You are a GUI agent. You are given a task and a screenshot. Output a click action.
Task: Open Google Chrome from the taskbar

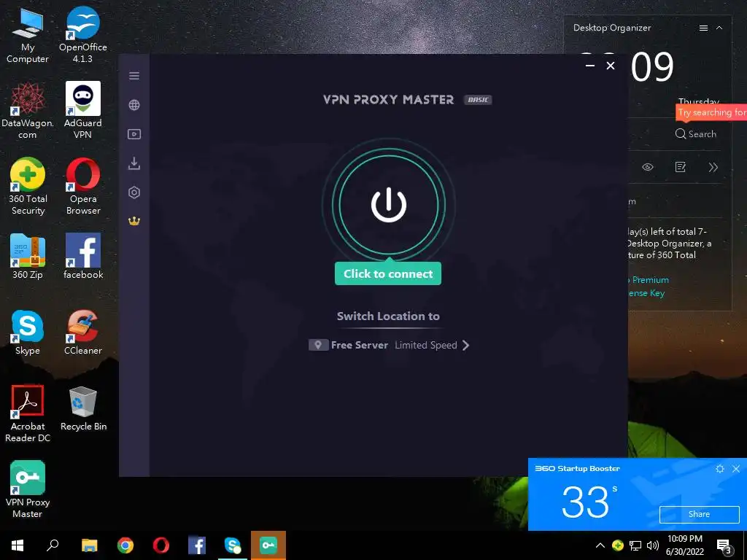125,545
